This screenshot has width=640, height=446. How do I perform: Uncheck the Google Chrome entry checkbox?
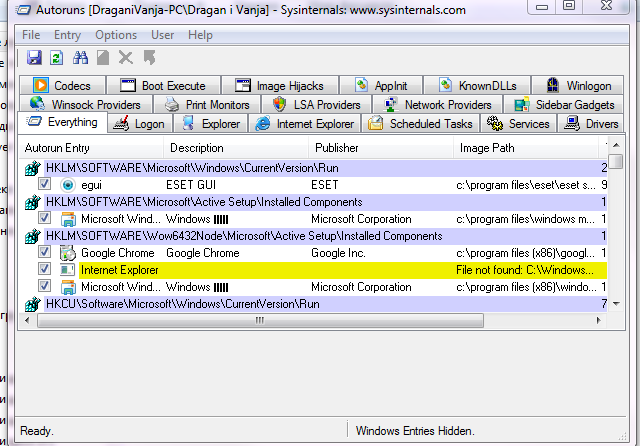tap(44, 252)
